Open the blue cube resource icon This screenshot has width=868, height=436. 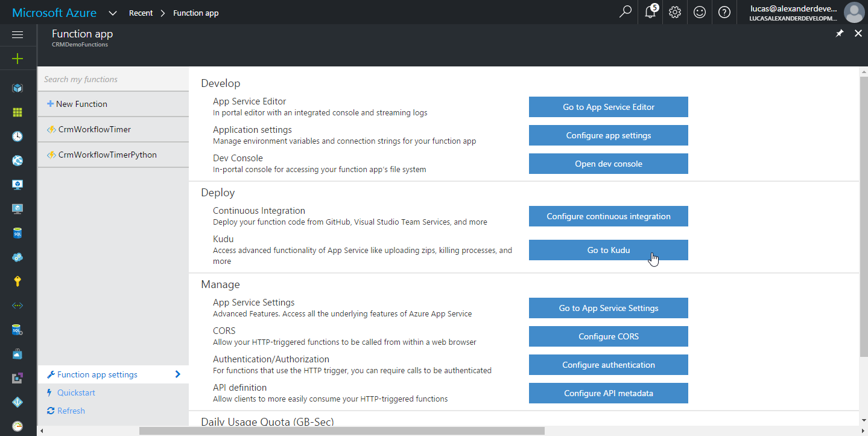(x=17, y=88)
